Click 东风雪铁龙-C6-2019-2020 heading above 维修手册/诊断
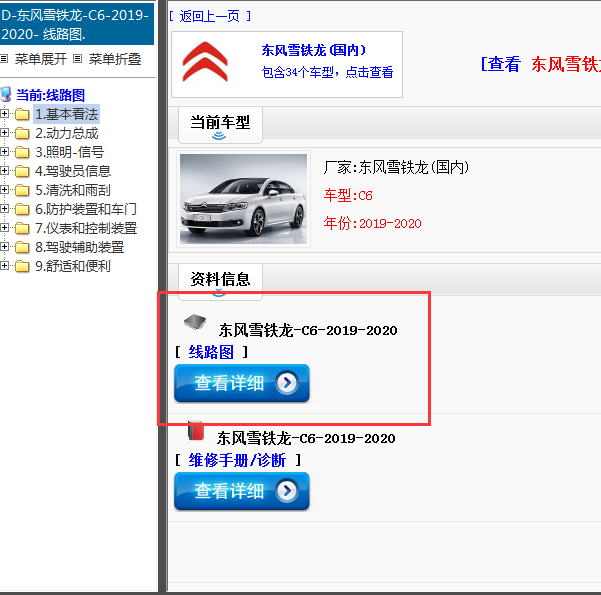Image resolution: width=601 pixels, height=595 pixels. [x=306, y=438]
